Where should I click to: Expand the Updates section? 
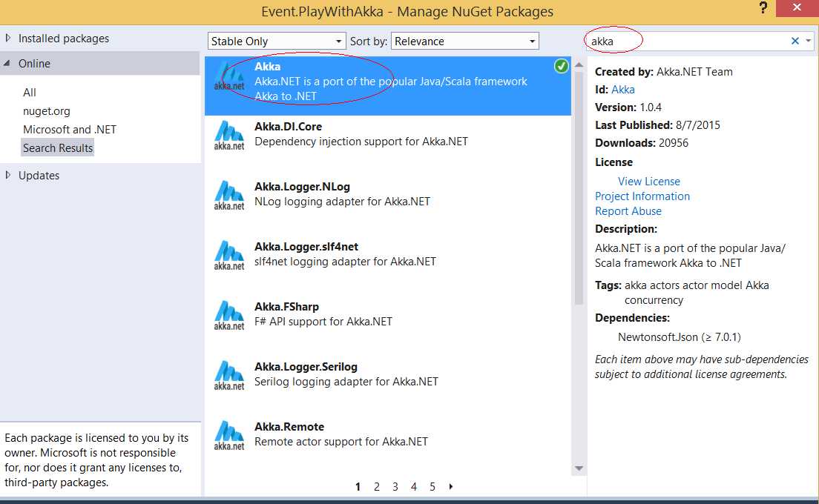click(x=8, y=176)
